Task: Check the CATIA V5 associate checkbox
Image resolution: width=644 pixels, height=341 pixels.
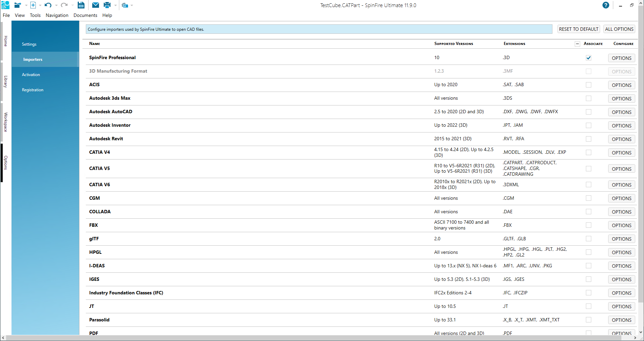Action: pyautogui.click(x=589, y=169)
